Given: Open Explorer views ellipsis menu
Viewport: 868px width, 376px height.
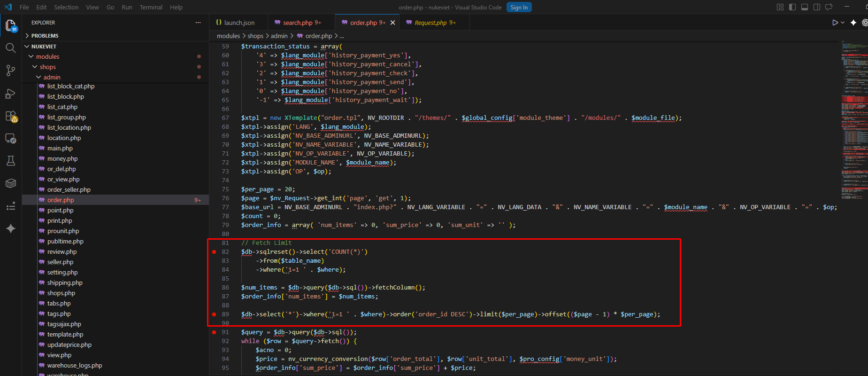Looking at the screenshot, I should click(198, 23).
